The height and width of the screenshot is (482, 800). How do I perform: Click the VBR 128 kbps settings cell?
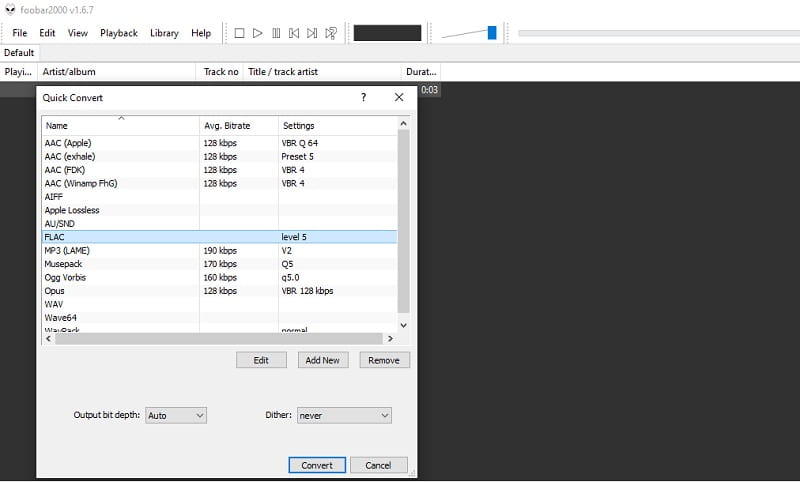(307, 291)
